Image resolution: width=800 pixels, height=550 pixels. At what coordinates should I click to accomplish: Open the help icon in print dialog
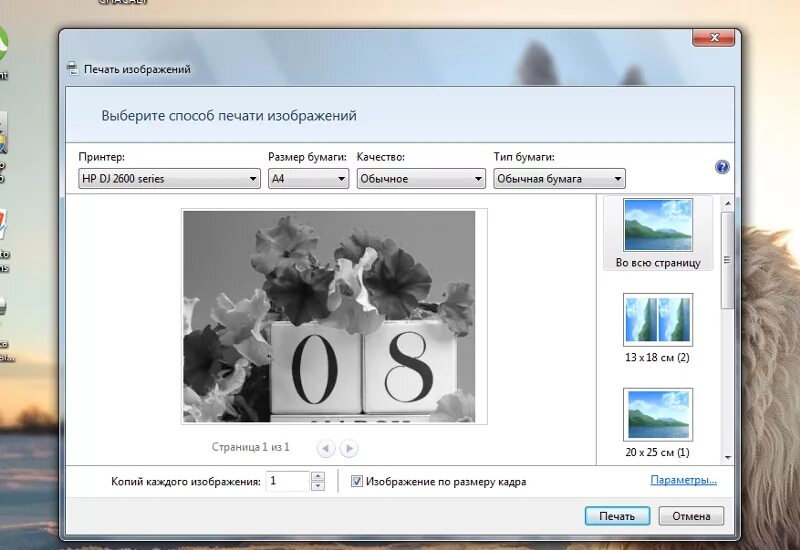pyautogui.click(x=722, y=167)
